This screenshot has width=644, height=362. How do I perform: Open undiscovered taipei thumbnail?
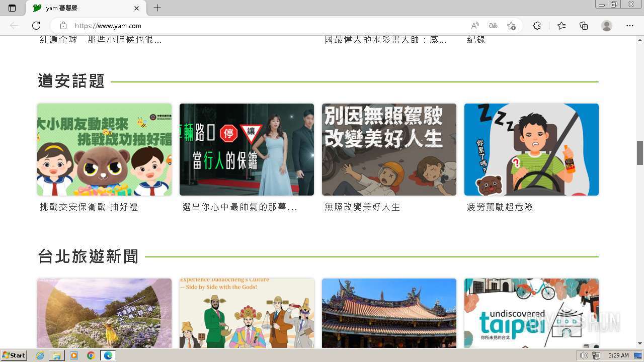click(x=531, y=313)
